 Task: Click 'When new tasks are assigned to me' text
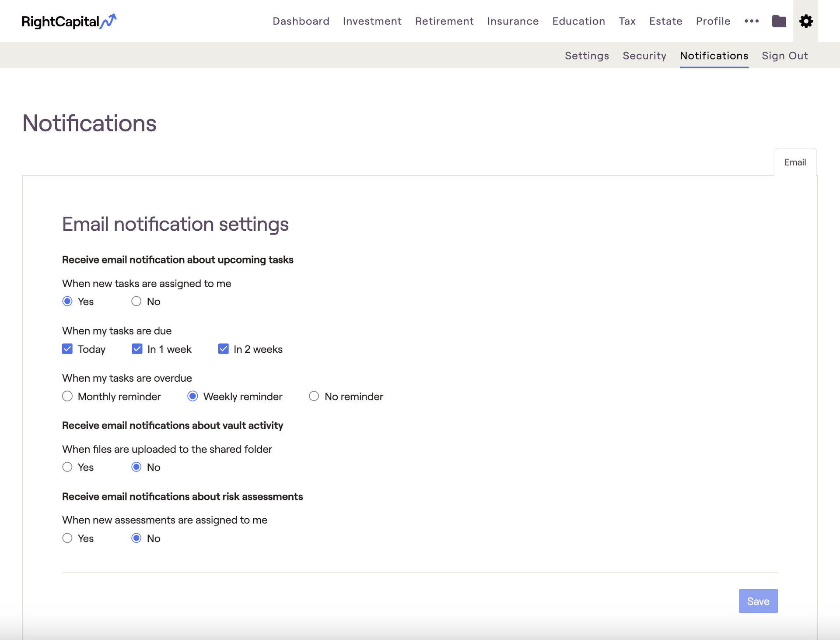tap(147, 284)
